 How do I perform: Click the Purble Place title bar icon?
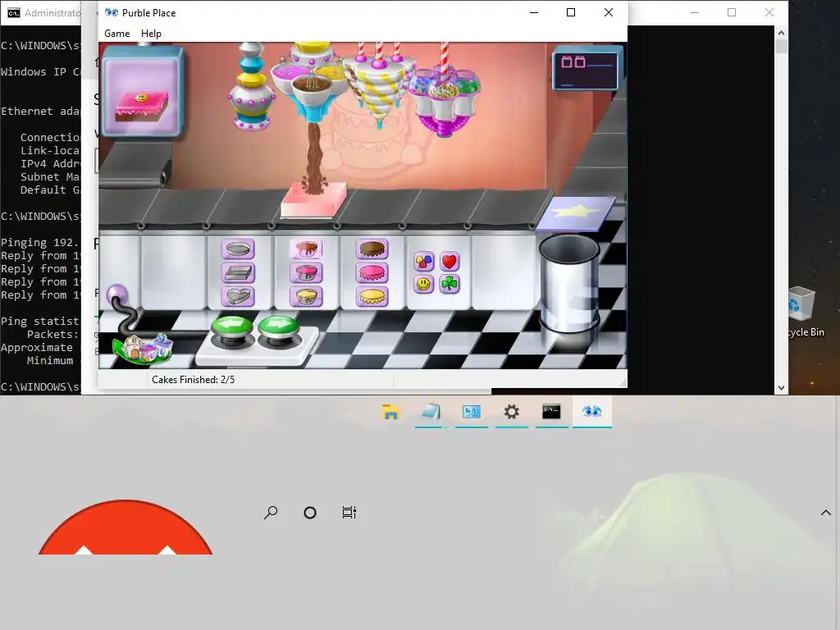pos(112,12)
